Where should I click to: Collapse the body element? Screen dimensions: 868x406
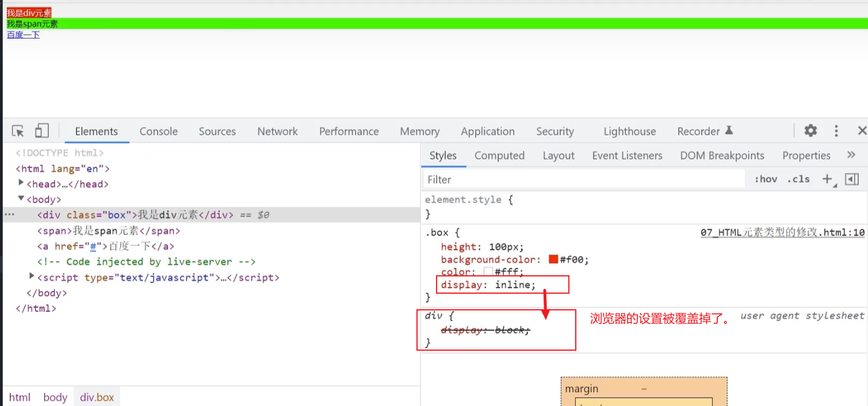[x=21, y=199]
